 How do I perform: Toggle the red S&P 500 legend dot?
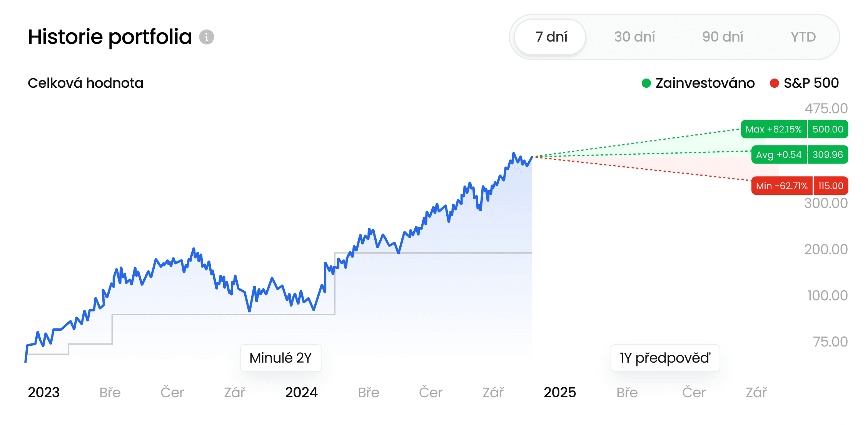coord(775,83)
